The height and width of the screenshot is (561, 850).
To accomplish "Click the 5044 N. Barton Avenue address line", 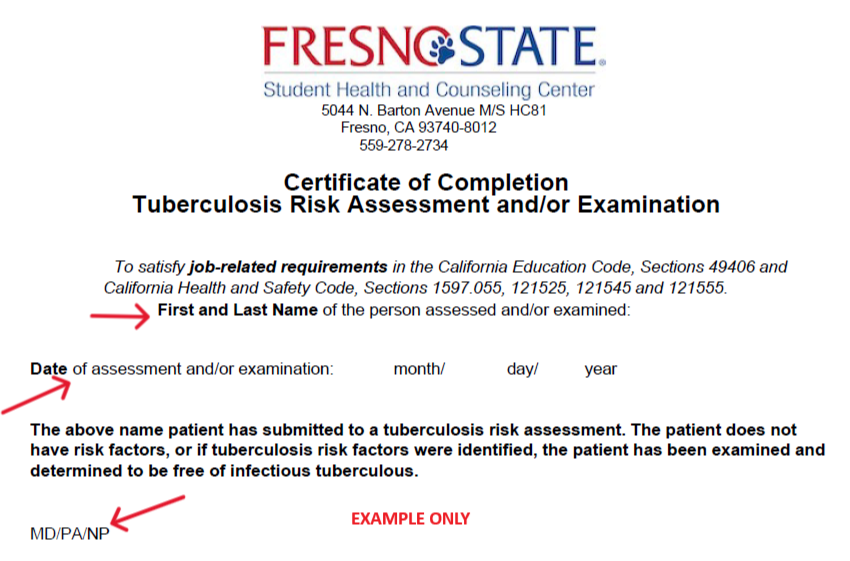I will coord(434,111).
